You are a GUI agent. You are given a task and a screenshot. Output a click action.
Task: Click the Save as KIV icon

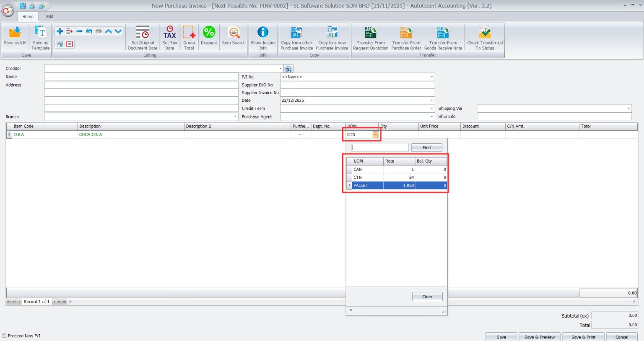(15, 37)
